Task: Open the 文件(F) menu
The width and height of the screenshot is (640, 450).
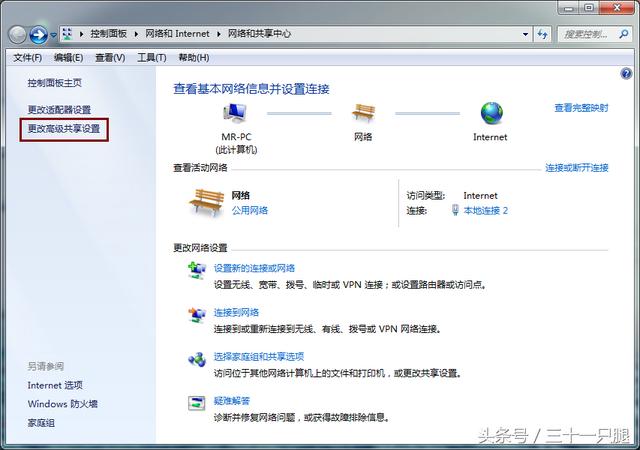Action: point(27,58)
